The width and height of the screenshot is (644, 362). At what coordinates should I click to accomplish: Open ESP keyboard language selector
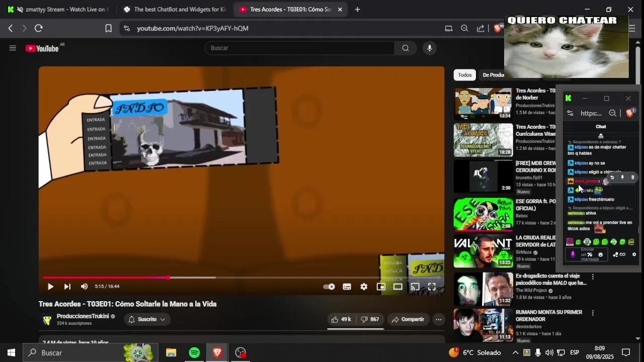click(x=575, y=353)
